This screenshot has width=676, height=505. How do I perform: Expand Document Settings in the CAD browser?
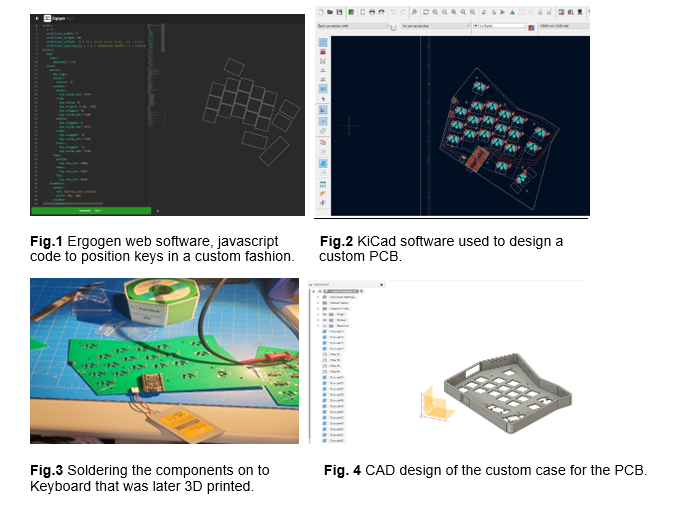click(x=318, y=297)
